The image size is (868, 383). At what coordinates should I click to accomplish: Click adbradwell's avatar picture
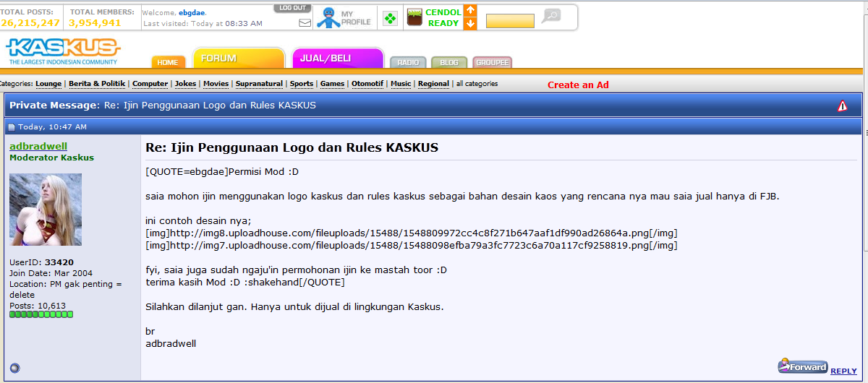click(x=46, y=210)
